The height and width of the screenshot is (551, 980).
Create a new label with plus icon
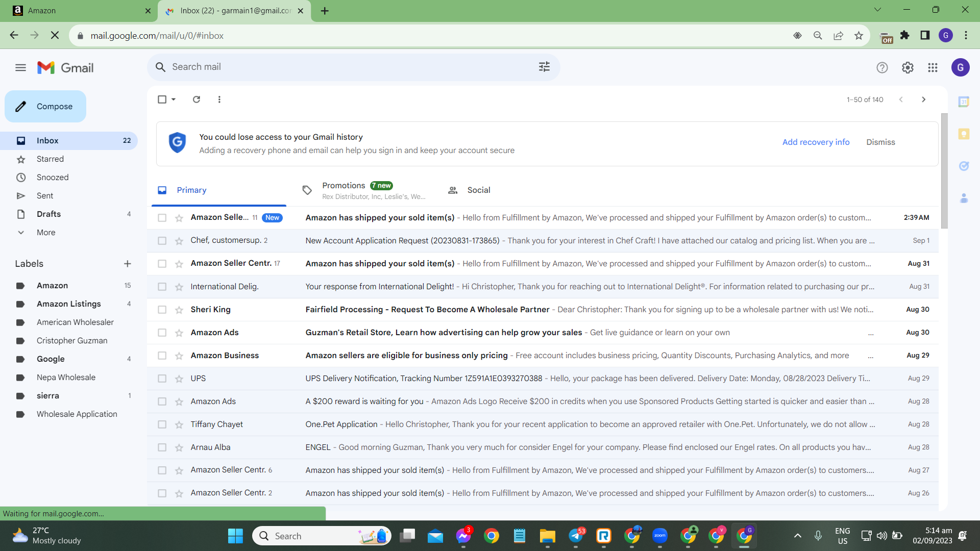pyautogui.click(x=128, y=264)
